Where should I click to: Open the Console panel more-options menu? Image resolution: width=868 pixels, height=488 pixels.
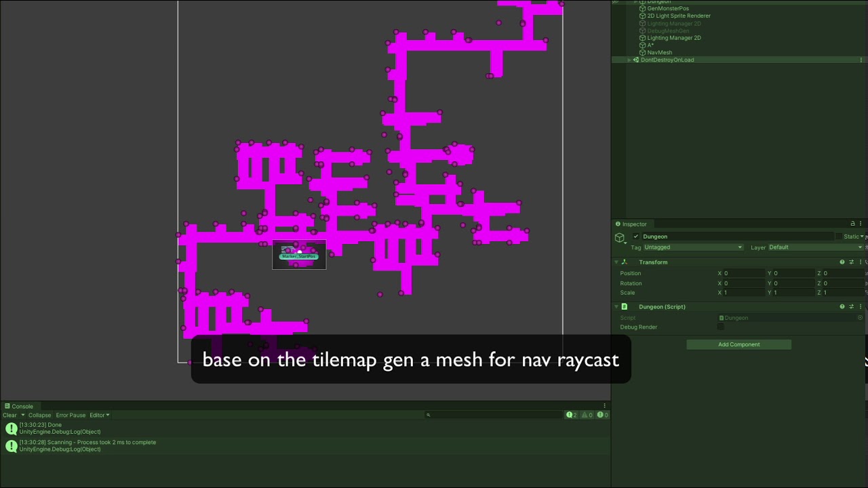[604, 407]
